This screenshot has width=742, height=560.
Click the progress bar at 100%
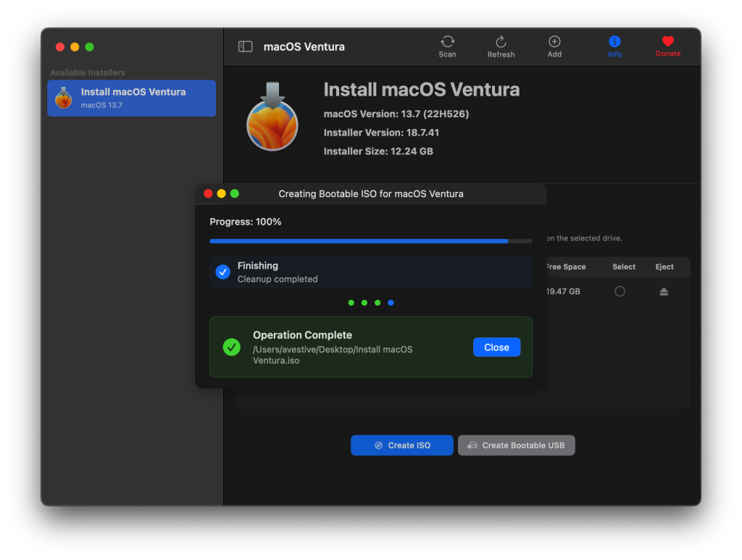[x=370, y=241]
